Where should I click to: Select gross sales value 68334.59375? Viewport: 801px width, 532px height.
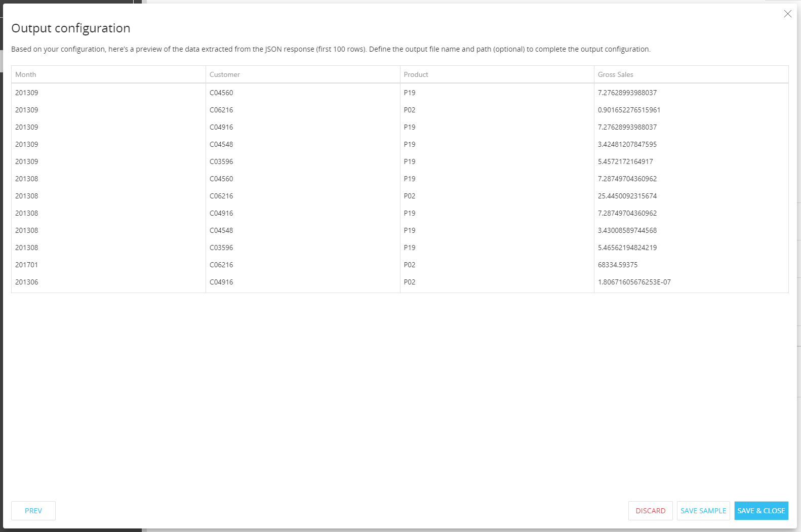pos(617,265)
